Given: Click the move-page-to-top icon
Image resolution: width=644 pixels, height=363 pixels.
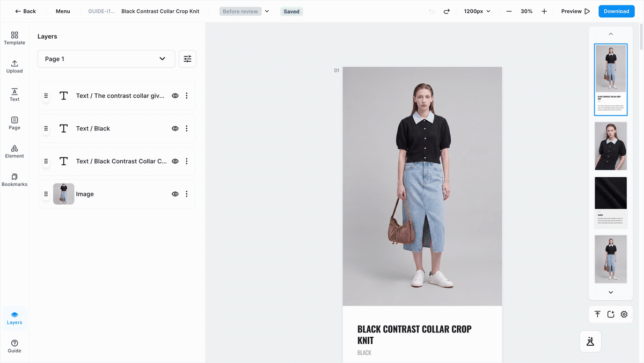Looking at the screenshot, I should coord(597,314).
